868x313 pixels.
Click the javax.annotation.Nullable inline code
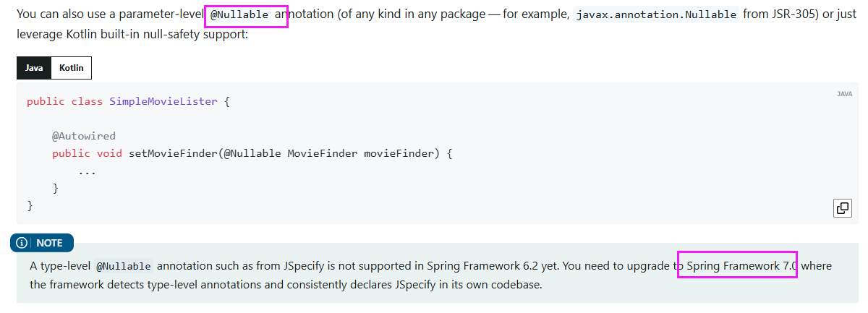tap(656, 14)
